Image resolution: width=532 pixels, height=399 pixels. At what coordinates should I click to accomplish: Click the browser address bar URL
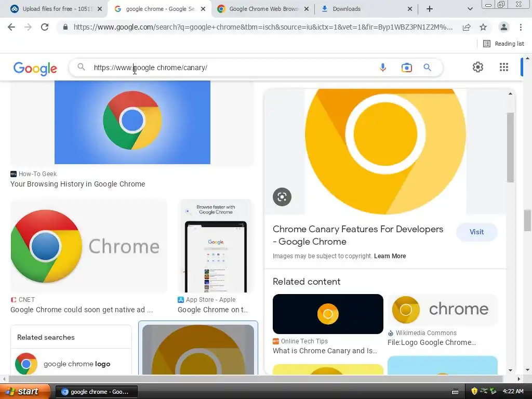(263, 27)
